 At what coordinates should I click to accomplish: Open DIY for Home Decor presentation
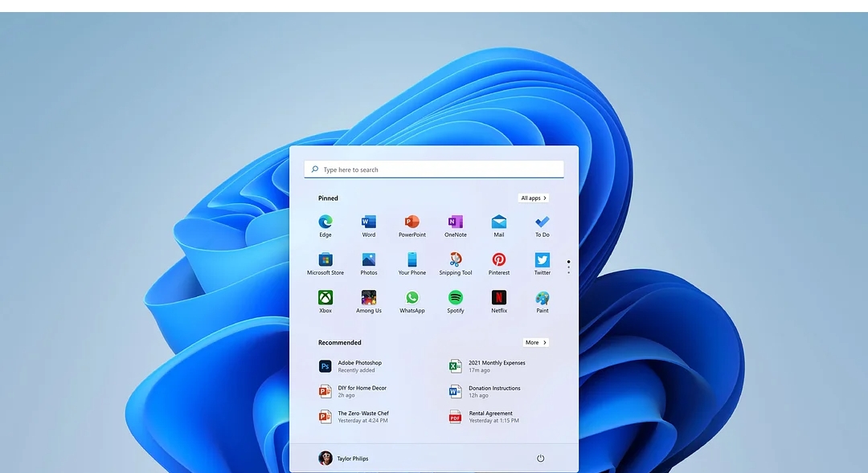pos(353,391)
